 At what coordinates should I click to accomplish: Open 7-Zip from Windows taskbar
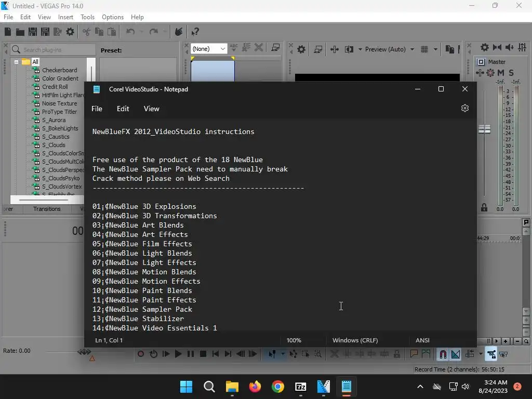click(x=301, y=387)
